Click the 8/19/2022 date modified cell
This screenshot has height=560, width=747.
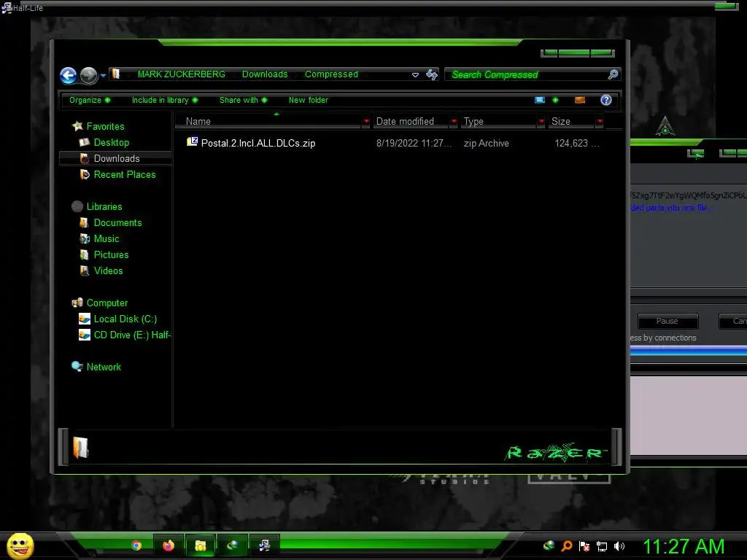pyautogui.click(x=414, y=144)
